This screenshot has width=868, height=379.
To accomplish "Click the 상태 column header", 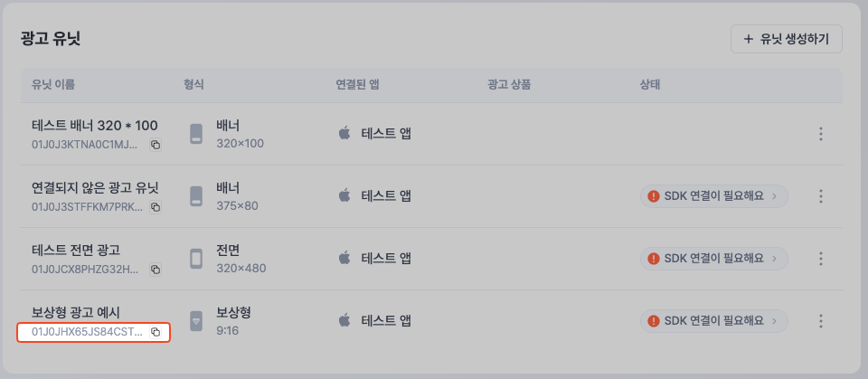I will pyautogui.click(x=650, y=85).
